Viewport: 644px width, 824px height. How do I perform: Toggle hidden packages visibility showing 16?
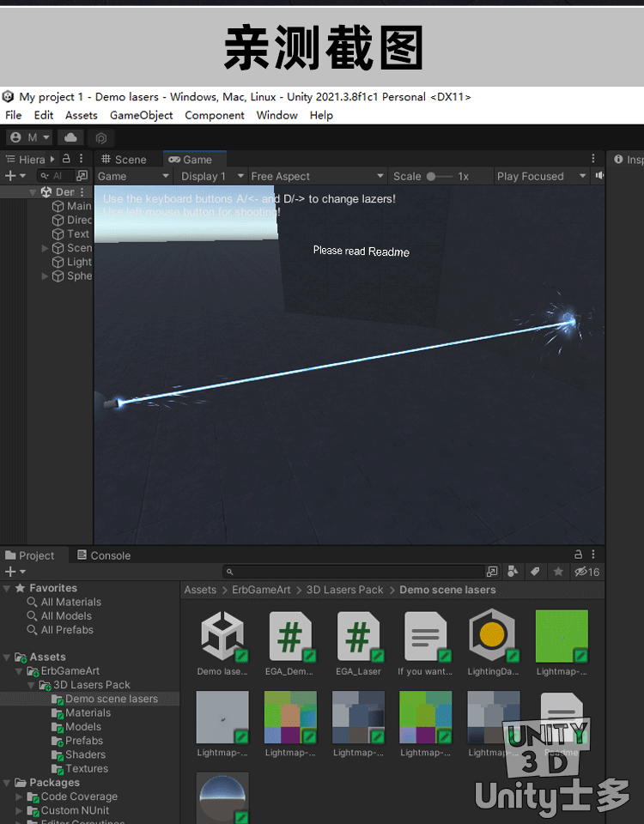coord(587,572)
